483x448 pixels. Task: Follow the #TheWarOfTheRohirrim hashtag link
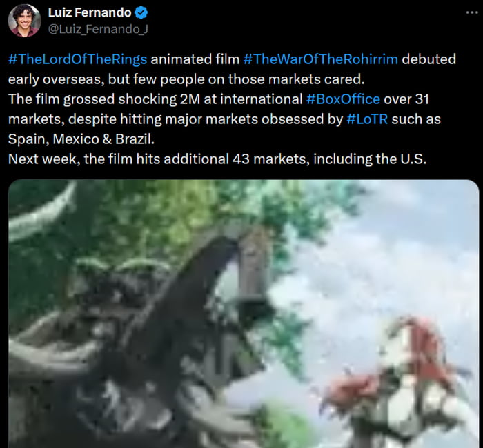point(320,59)
